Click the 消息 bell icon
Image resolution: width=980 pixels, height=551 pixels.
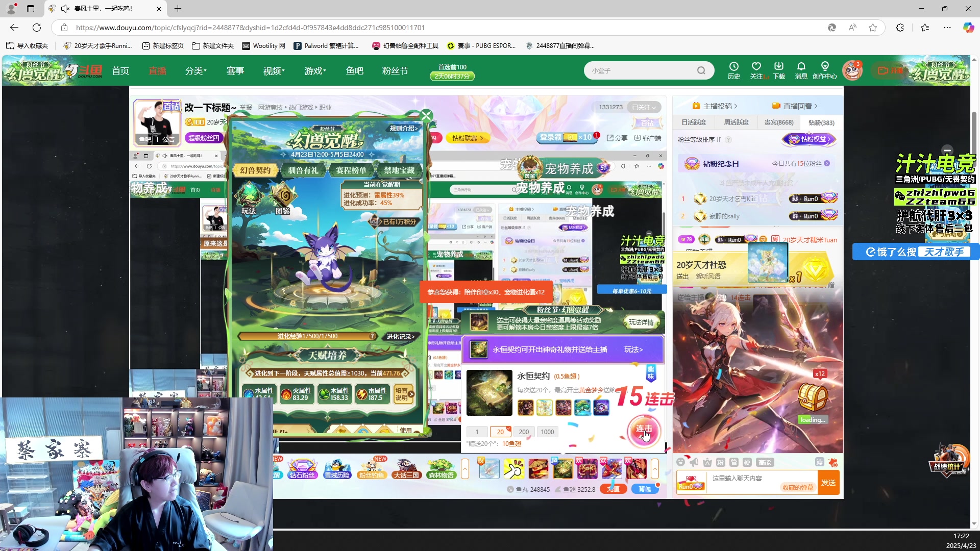tap(801, 70)
